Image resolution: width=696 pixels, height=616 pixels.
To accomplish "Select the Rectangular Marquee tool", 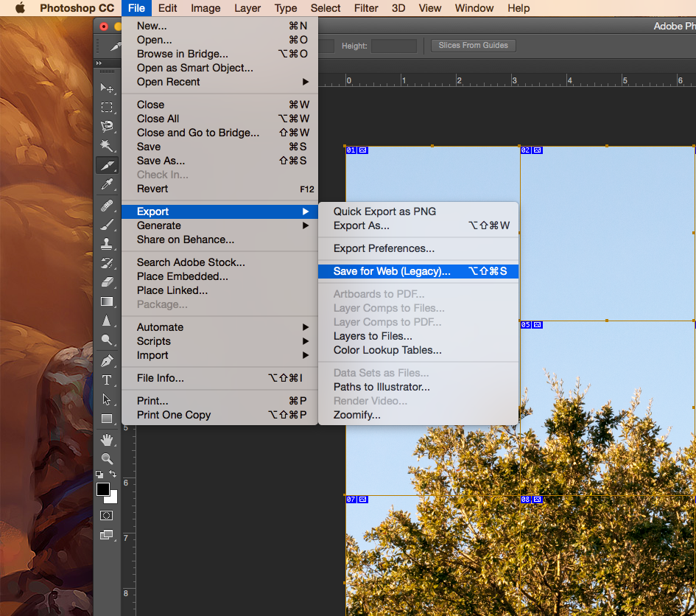I will pyautogui.click(x=107, y=107).
